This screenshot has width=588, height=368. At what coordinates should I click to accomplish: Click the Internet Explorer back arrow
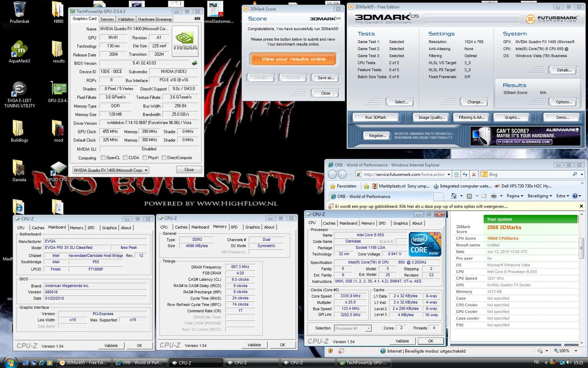(x=332, y=174)
